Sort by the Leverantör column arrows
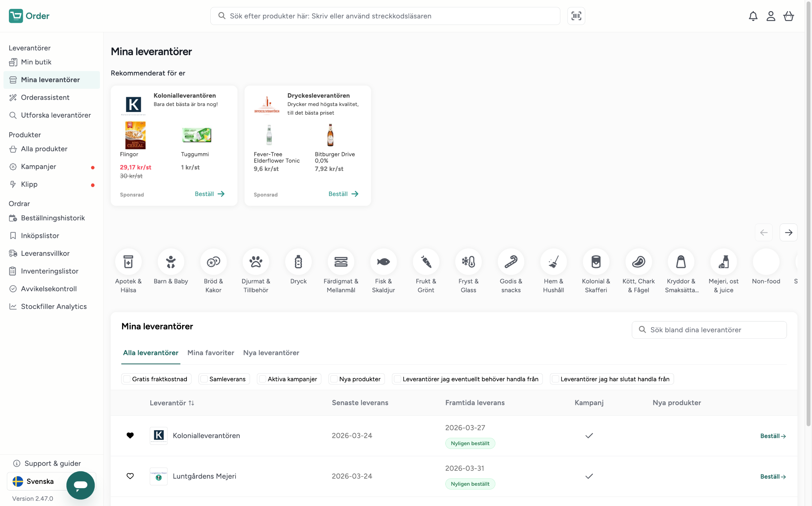Viewport: 812px width, 506px height. [191, 403]
